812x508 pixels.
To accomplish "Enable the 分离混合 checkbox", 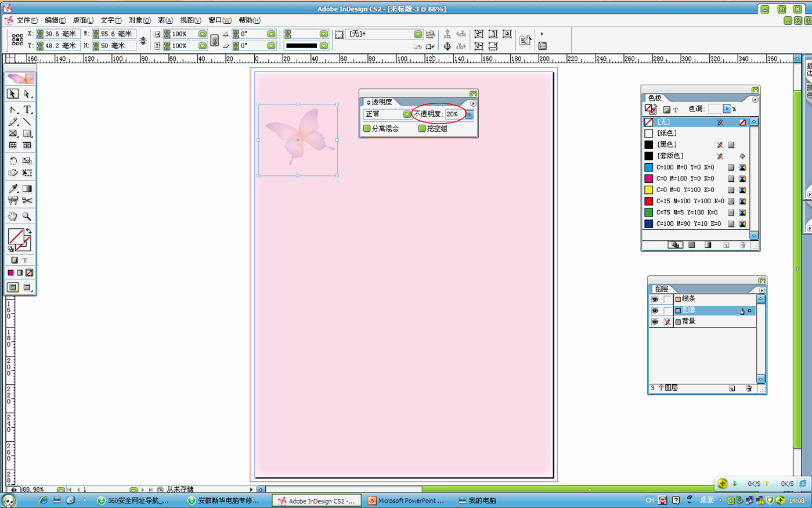I will 367,128.
